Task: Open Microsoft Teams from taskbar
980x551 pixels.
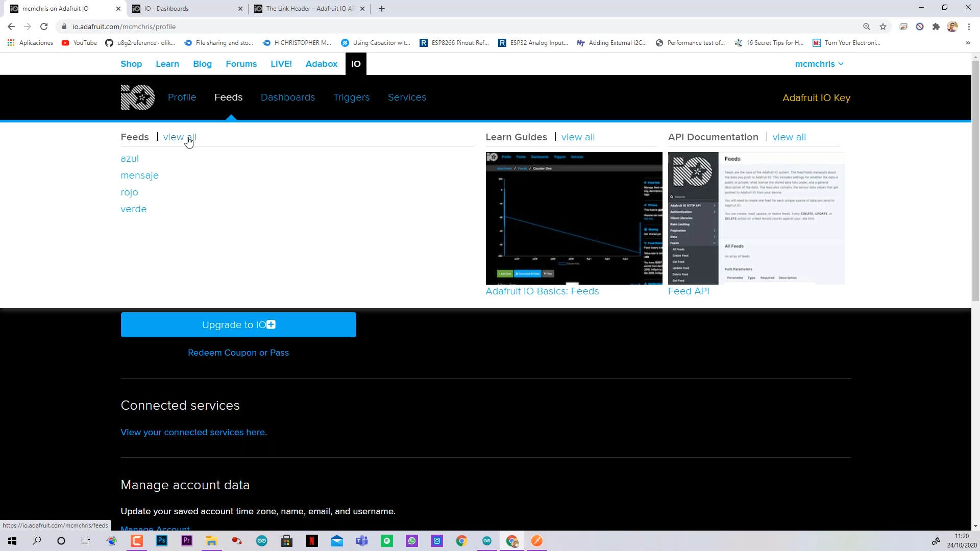Action: 362,541
